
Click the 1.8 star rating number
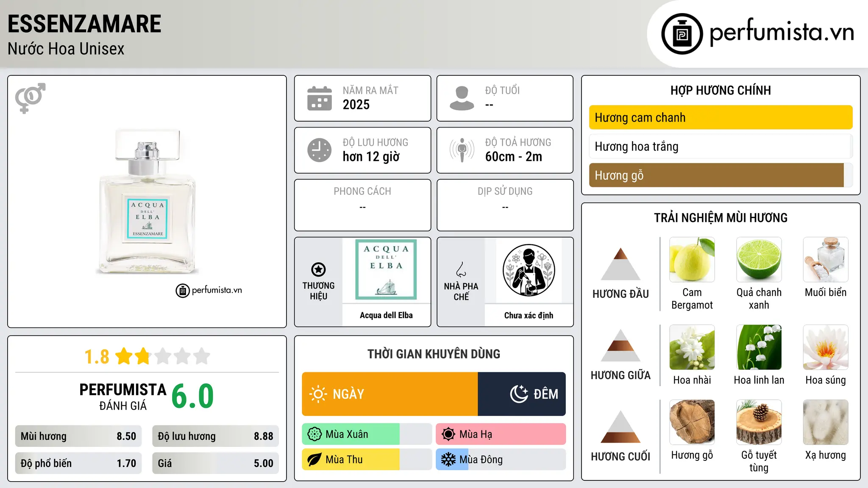[x=97, y=357]
